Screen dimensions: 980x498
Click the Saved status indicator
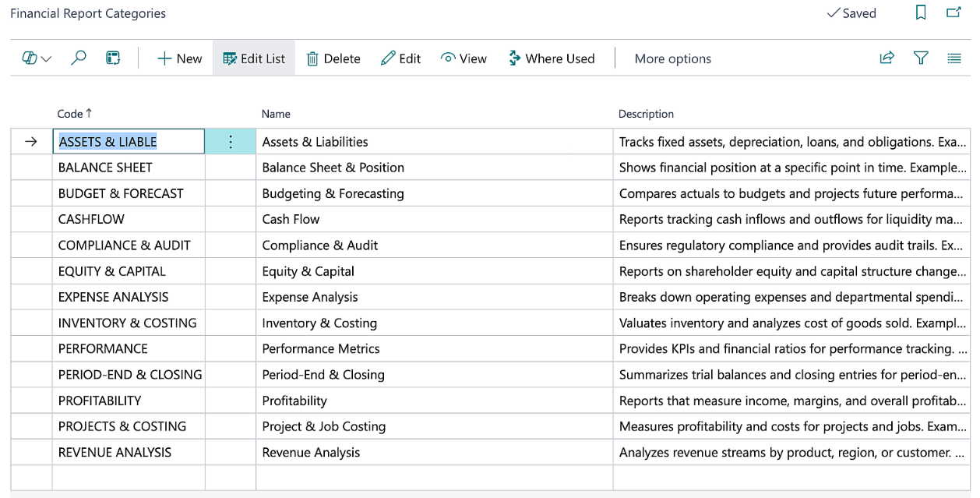(x=851, y=13)
